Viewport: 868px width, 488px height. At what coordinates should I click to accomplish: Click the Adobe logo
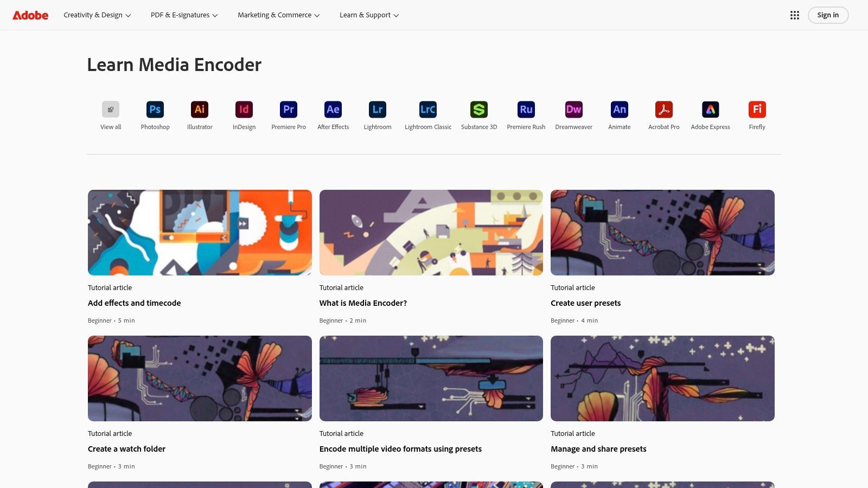30,15
